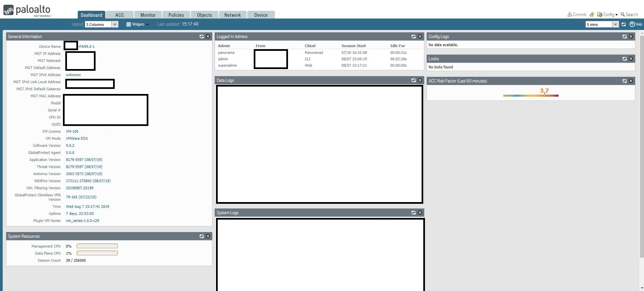Viewport: 644px width, 291px height.
Task: Click the ACC Risk Factor gauge bar
Action: (531, 96)
